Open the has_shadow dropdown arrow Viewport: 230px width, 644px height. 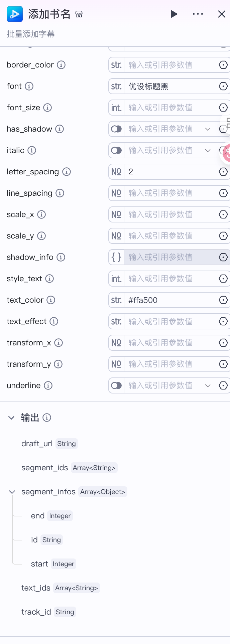click(x=208, y=129)
